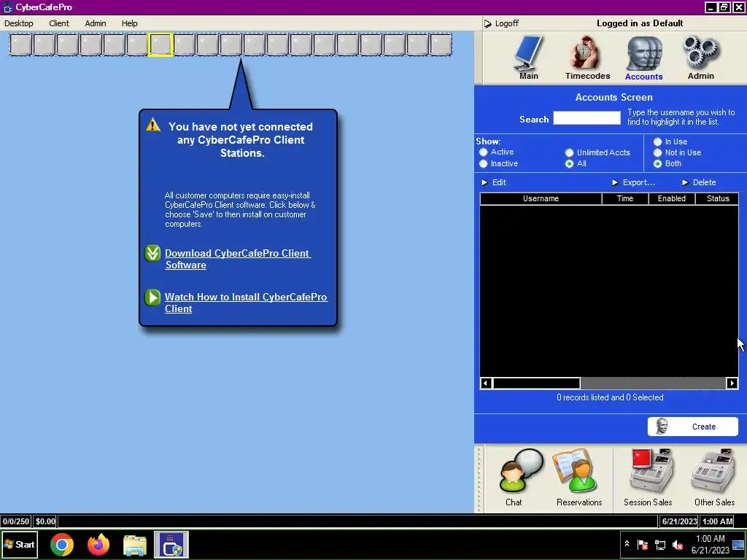Viewport: 747px width, 560px height.
Task: Click Export... account action
Action: coord(634,182)
